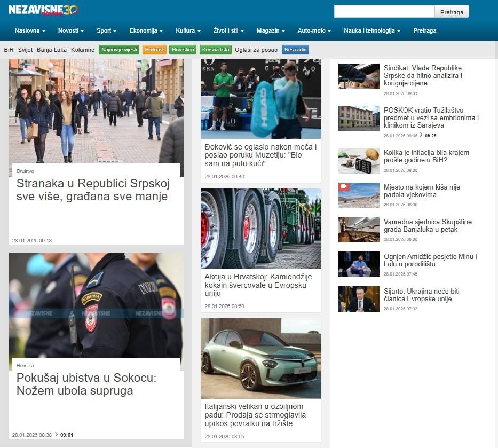
Task: Open the Ekonomija dropdown menu
Action: pyautogui.click(x=146, y=31)
